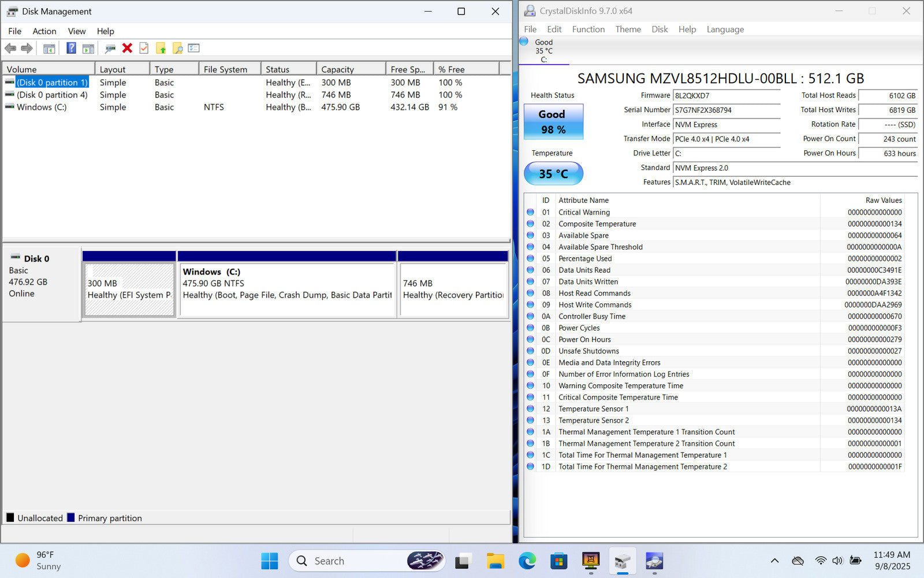Screen dimensions: 924x578
Task: Click status circle for Critical Warning attribute
Action: click(530, 212)
